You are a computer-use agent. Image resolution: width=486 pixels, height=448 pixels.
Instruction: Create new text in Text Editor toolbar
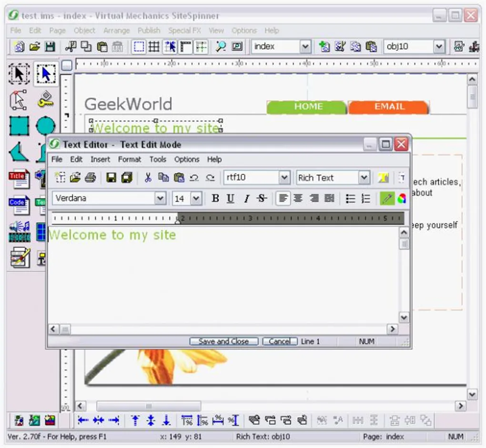pyautogui.click(x=60, y=178)
